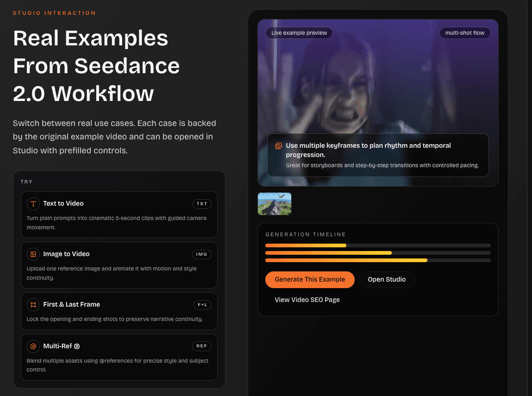532x396 pixels.
Task: Click the first generation timeline progress bar
Action: (377, 245)
